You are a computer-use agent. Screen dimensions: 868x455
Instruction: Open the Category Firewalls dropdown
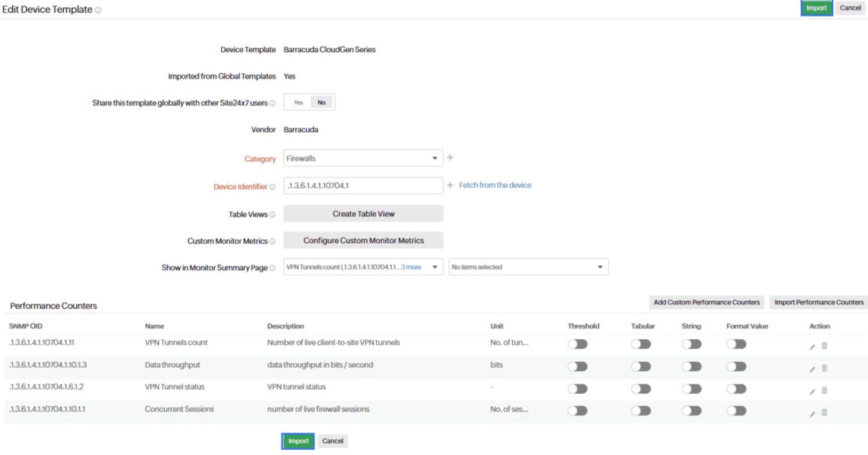click(x=363, y=158)
